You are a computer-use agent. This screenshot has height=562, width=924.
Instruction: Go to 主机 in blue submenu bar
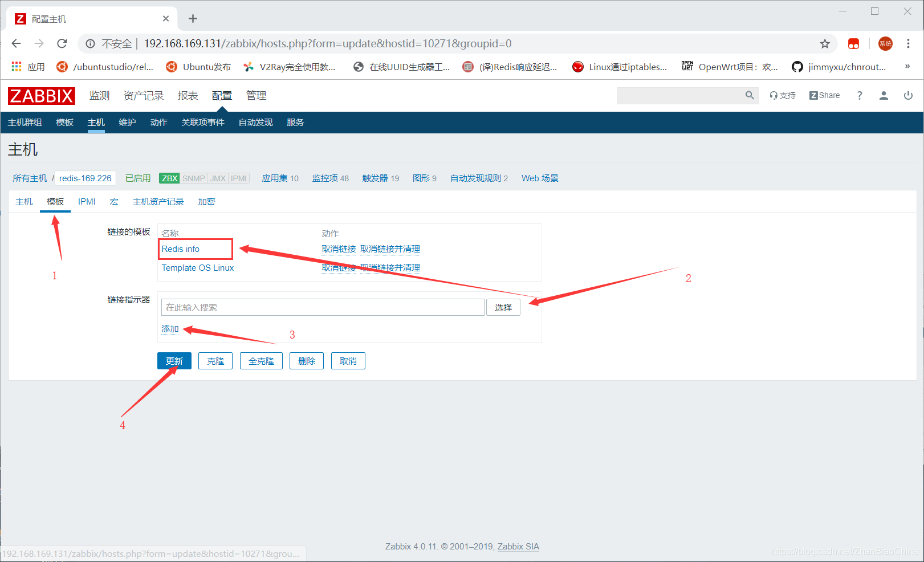(96, 123)
